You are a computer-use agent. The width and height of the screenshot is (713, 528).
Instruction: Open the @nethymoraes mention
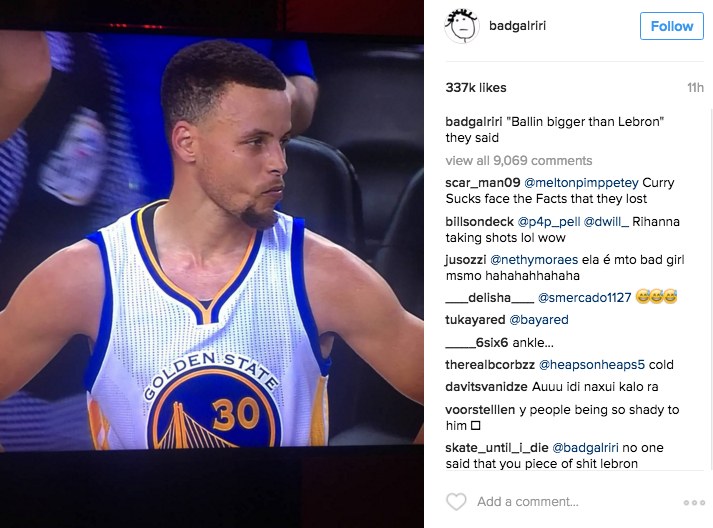[534, 260]
